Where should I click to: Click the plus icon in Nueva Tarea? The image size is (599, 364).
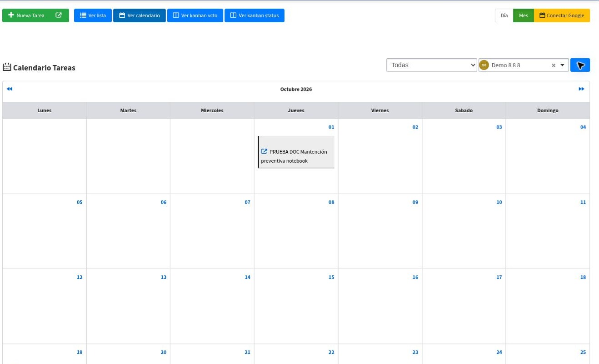pos(11,15)
